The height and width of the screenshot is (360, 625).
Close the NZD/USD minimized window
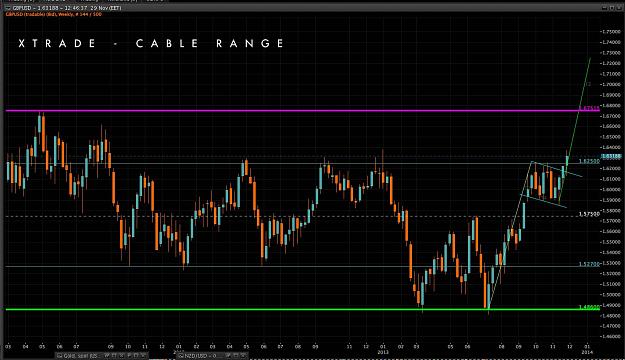point(243,355)
